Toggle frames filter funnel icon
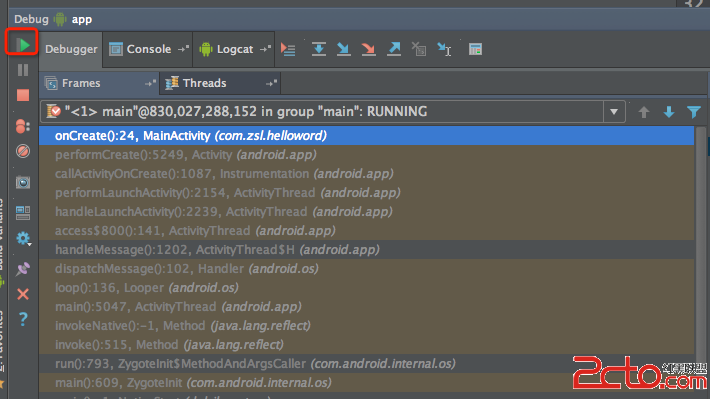Viewport: 710px width, 399px height. [694, 112]
